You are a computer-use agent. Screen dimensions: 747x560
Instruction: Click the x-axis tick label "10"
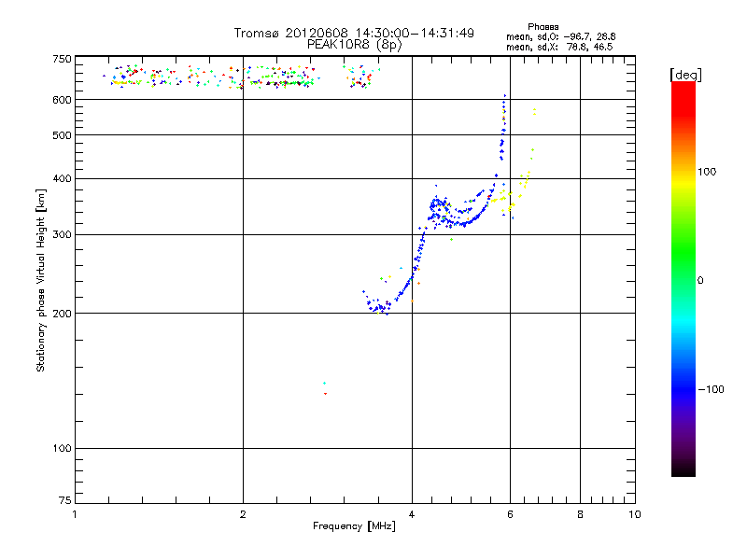pyautogui.click(x=635, y=514)
